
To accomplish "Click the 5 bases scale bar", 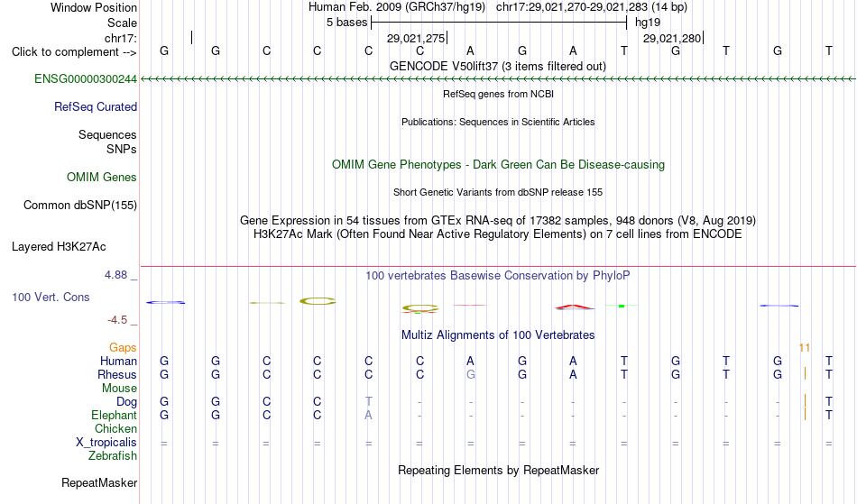I will [499, 23].
